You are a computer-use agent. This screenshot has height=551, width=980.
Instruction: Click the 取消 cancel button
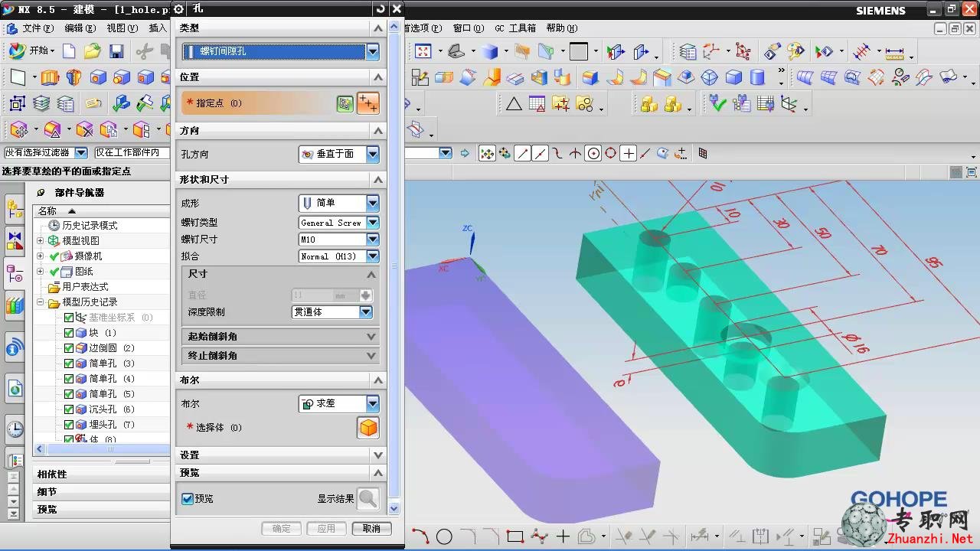[371, 528]
